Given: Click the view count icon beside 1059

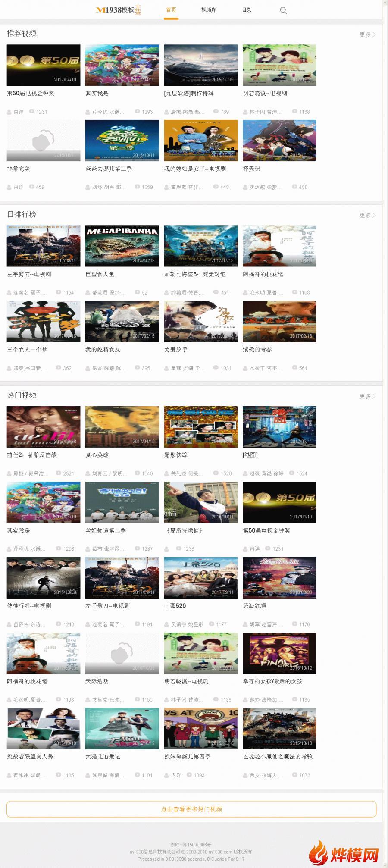Looking at the screenshot, I should pyautogui.click(x=138, y=187).
